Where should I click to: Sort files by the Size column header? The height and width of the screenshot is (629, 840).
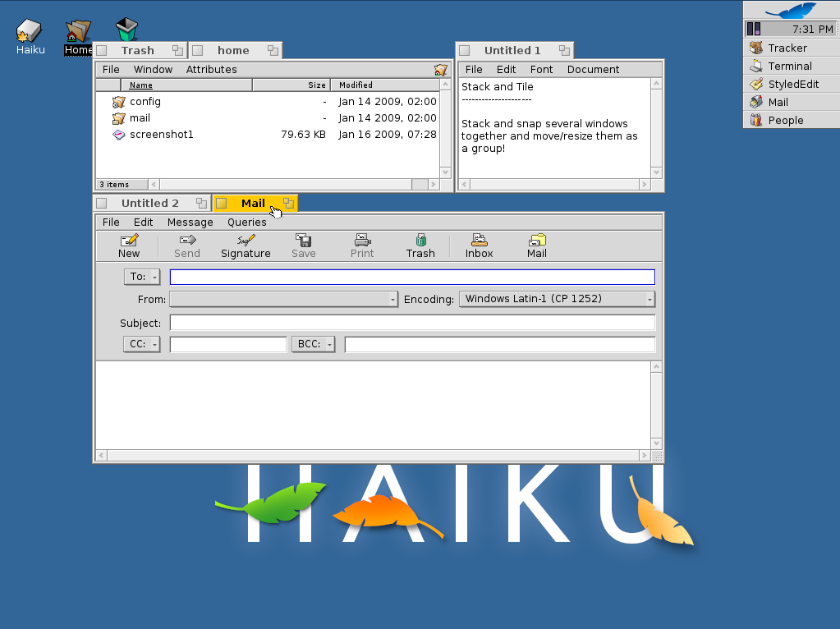[x=291, y=85]
